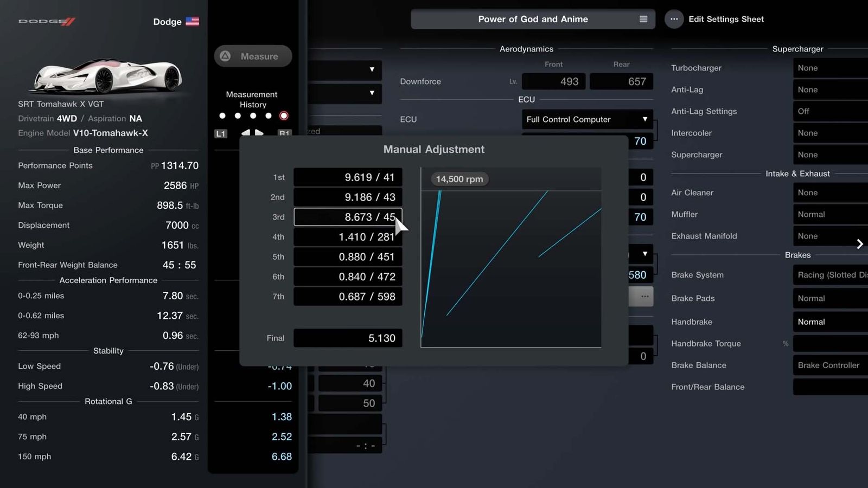Image resolution: width=868 pixels, height=488 pixels.
Task: Click the Front/Rear Balance field
Action: click(x=830, y=387)
